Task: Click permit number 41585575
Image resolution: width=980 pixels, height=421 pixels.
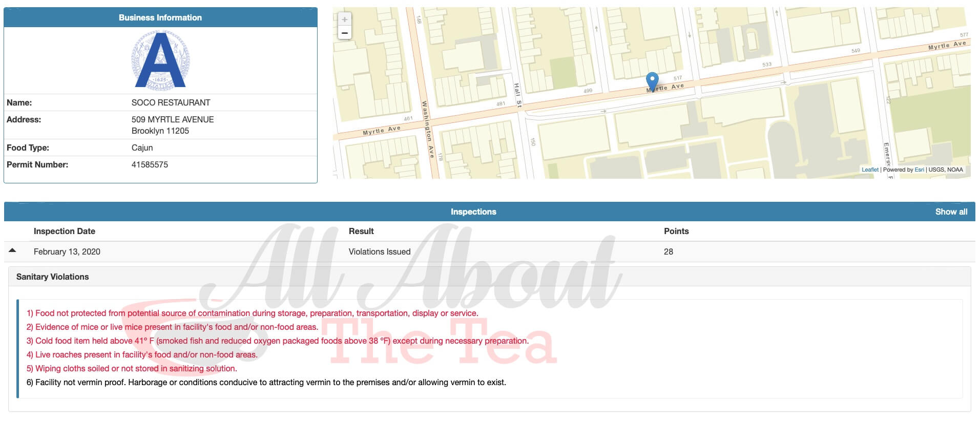Action: [x=150, y=164]
